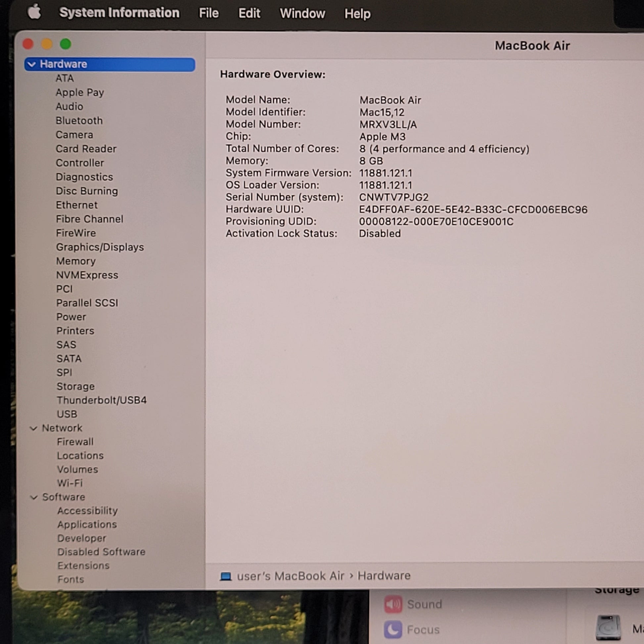Click the Focus icon in System Settings

click(393, 630)
